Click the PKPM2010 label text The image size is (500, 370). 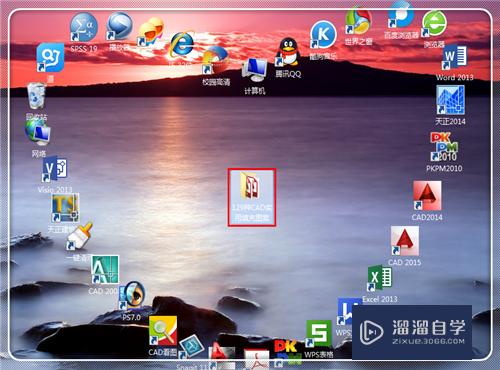[444, 168]
